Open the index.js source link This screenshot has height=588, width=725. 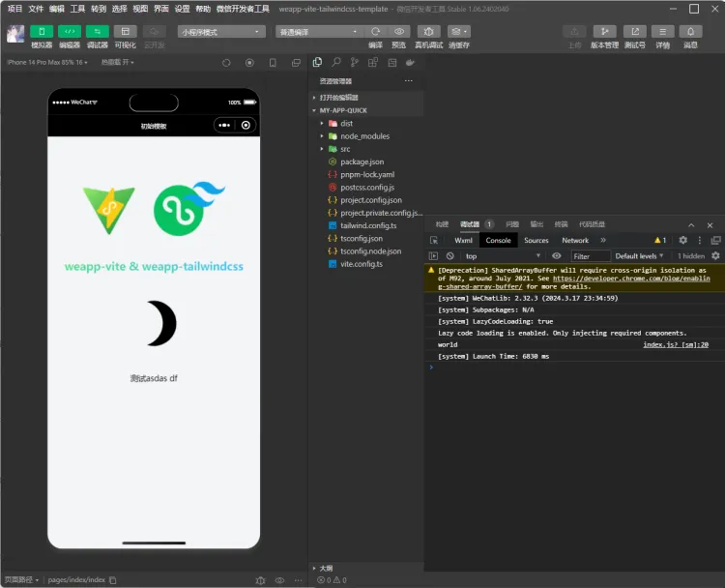coord(676,344)
